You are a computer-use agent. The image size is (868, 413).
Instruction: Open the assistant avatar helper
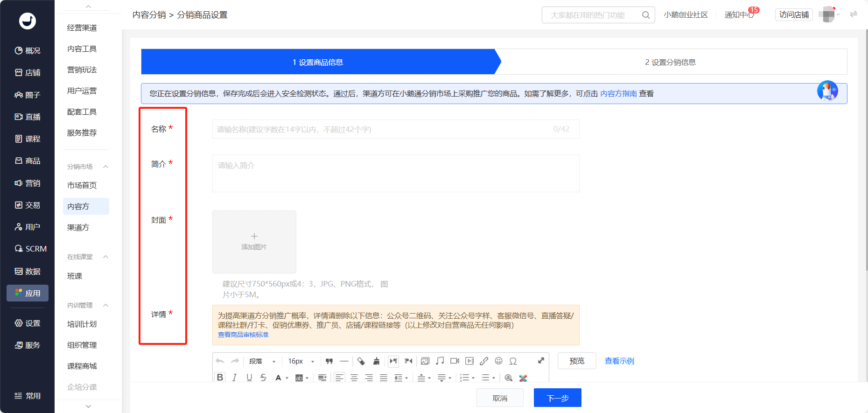pyautogui.click(x=827, y=91)
